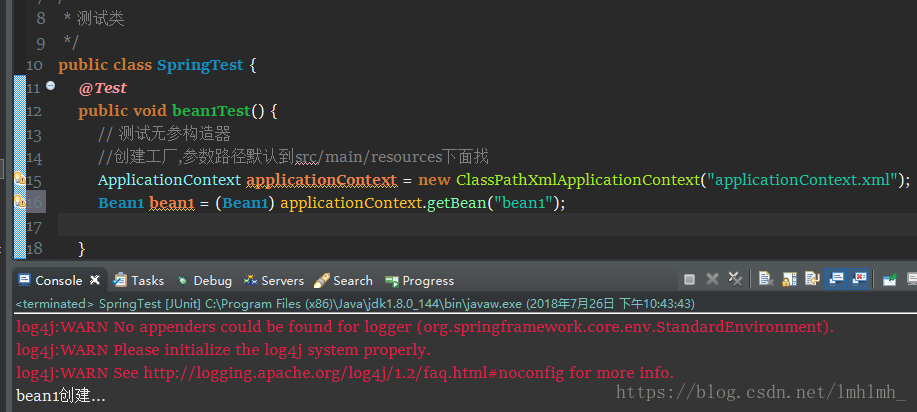917x412 pixels.
Task: Collapse the bean1Test method fold marker
Action: pyautogui.click(x=50, y=85)
